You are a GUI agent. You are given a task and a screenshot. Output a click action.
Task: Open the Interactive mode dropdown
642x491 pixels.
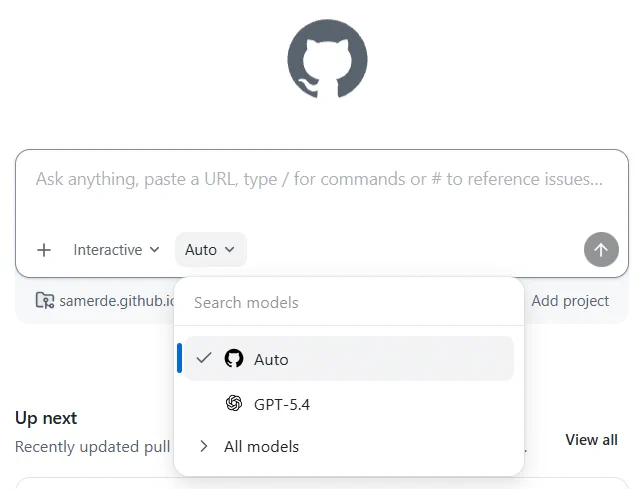tap(116, 250)
